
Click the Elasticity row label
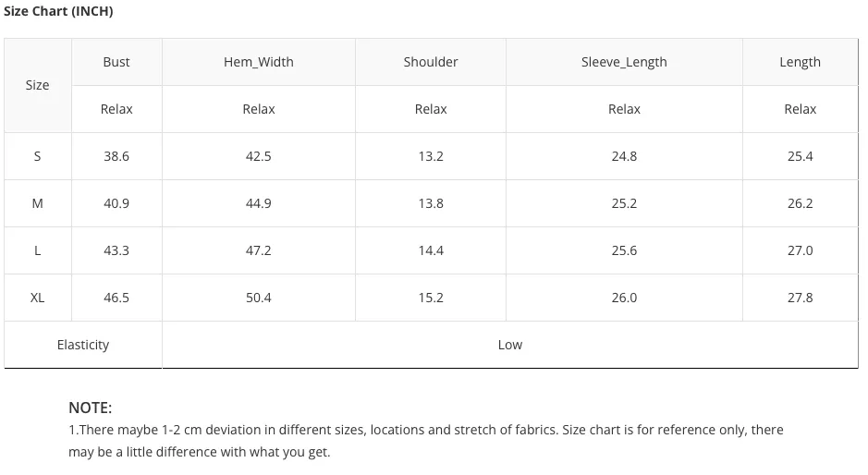(x=83, y=345)
